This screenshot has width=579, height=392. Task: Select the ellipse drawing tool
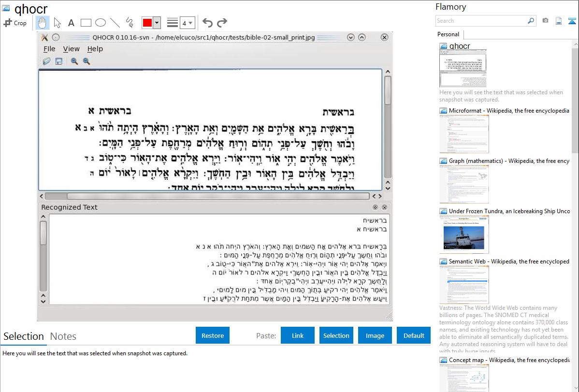point(101,23)
